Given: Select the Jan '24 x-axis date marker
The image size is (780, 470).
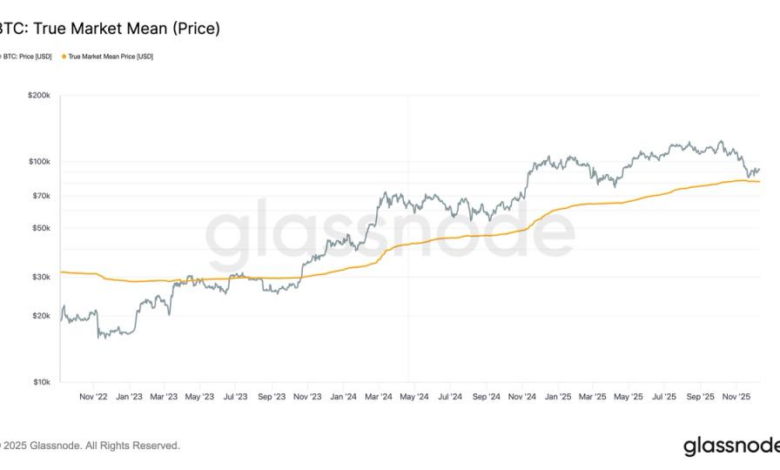Looking at the screenshot, I should tap(342, 396).
